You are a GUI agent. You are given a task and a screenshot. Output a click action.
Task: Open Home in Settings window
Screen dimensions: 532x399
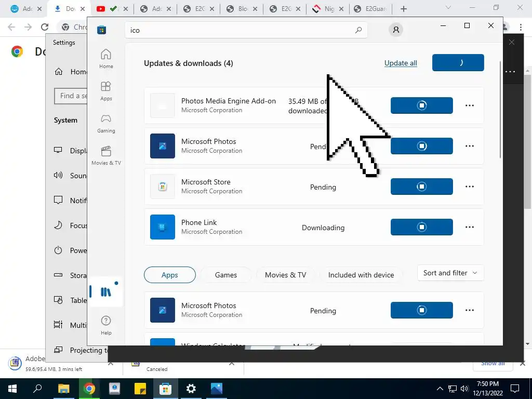click(71, 72)
